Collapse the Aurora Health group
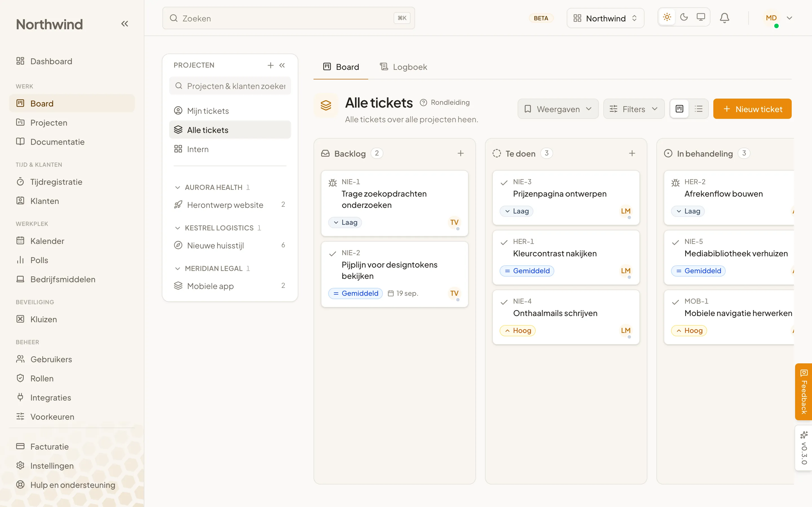The image size is (812, 507). tap(178, 187)
